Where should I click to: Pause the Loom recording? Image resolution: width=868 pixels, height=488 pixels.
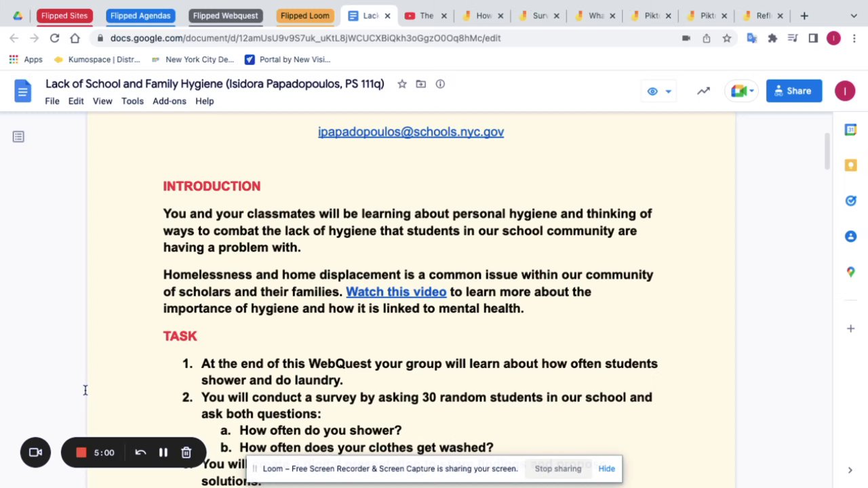tap(163, 453)
